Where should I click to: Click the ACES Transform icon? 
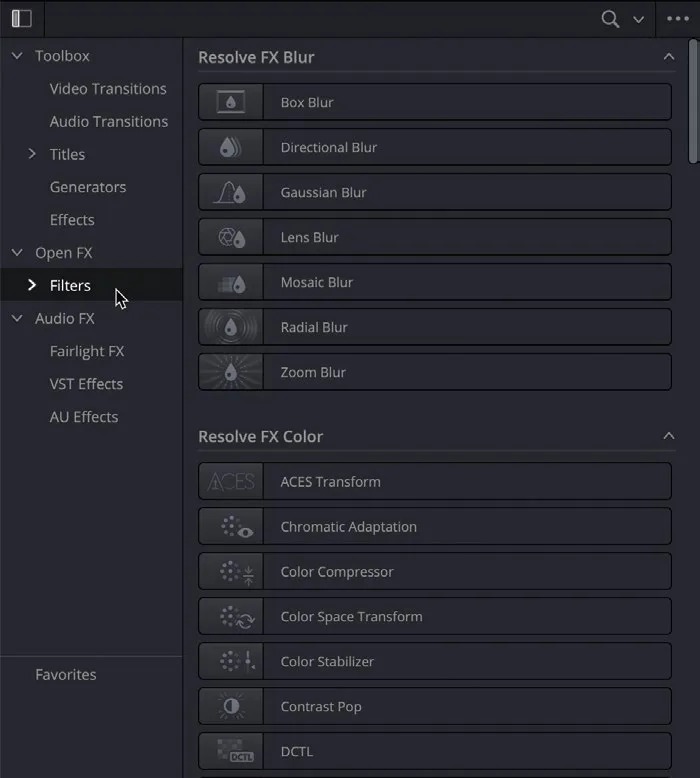click(x=231, y=482)
